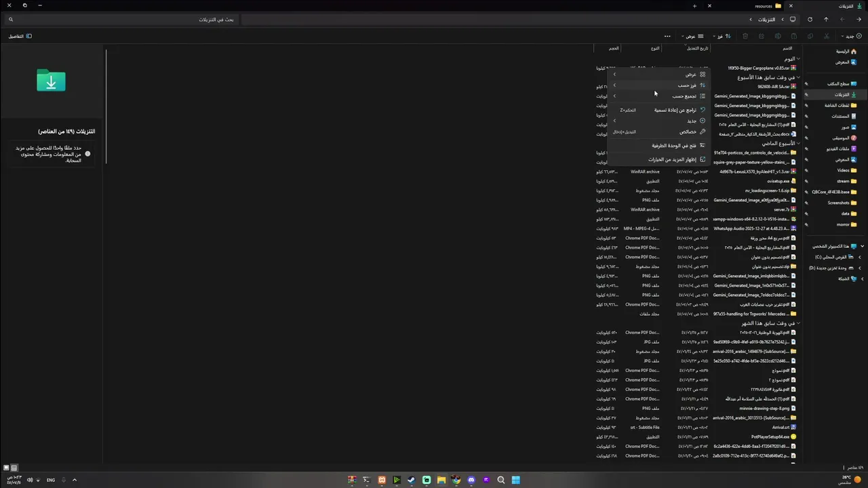Image resolution: width=868 pixels, height=488 pixels.
Task: Open the stream folder in sidebar
Action: click(x=846, y=182)
